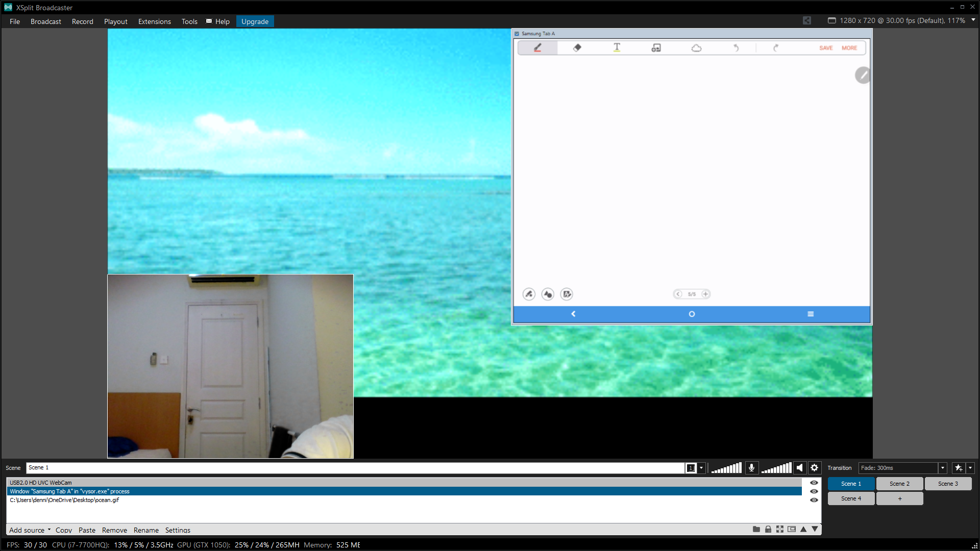Viewport: 980px width, 551px height.
Task: Open the scene preview number dropdown
Action: tap(701, 468)
